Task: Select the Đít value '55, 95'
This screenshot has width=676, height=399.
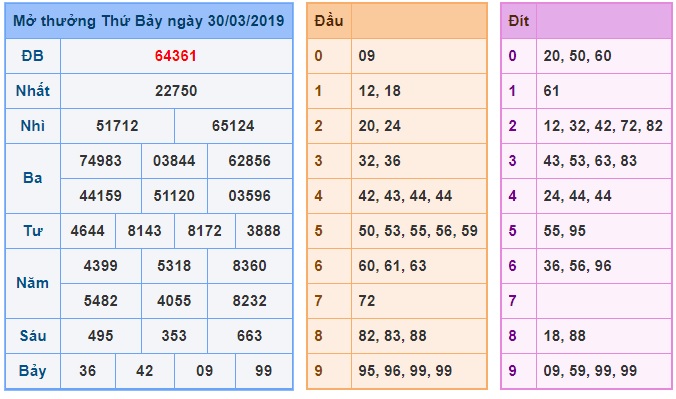Action: tap(565, 230)
